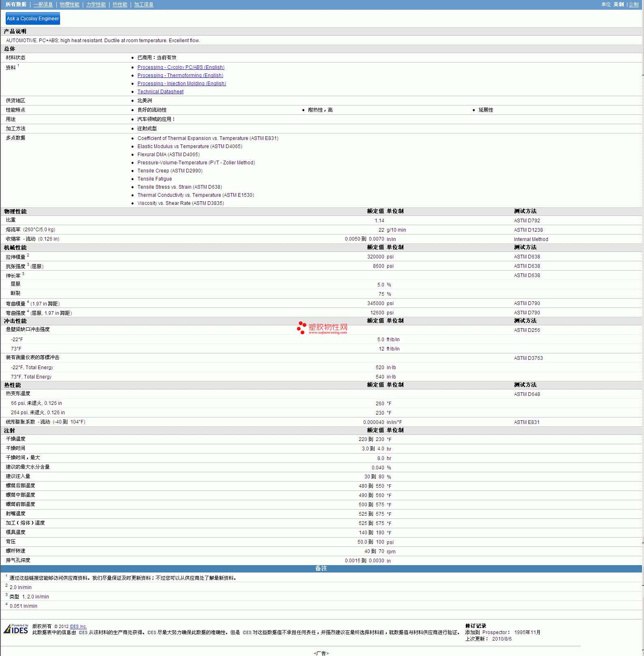Image resolution: width=644 pixels, height=656 pixels.
Task: Click the 1.14 specific gravity value
Action: click(379, 221)
